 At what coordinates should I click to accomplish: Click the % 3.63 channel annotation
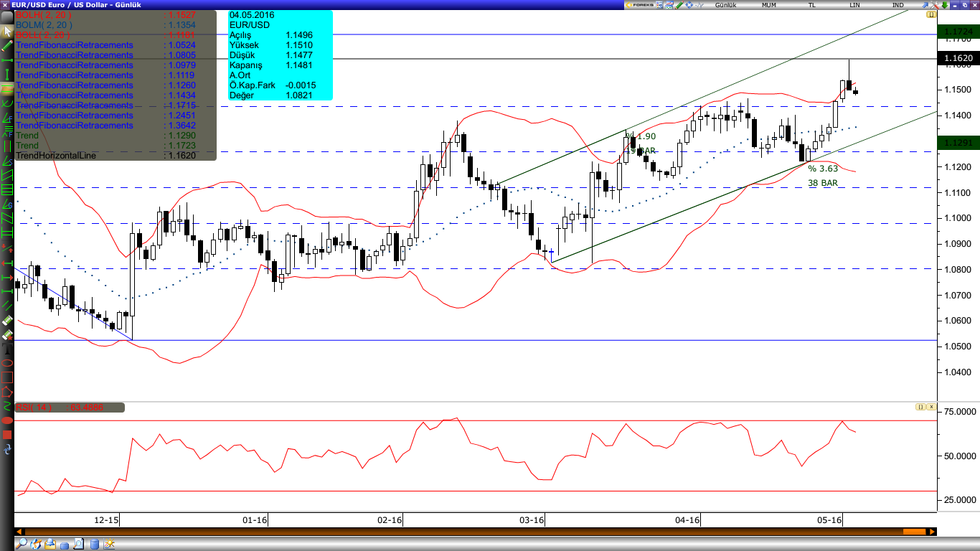click(x=823, y=169)
